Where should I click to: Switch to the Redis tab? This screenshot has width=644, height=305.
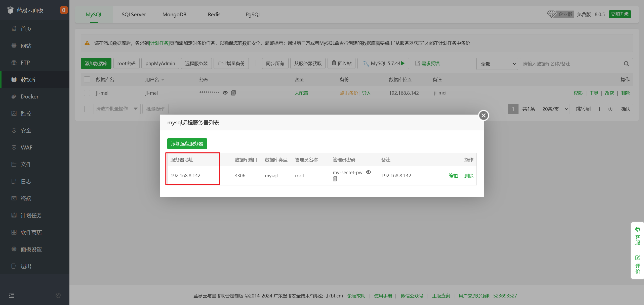214,15
